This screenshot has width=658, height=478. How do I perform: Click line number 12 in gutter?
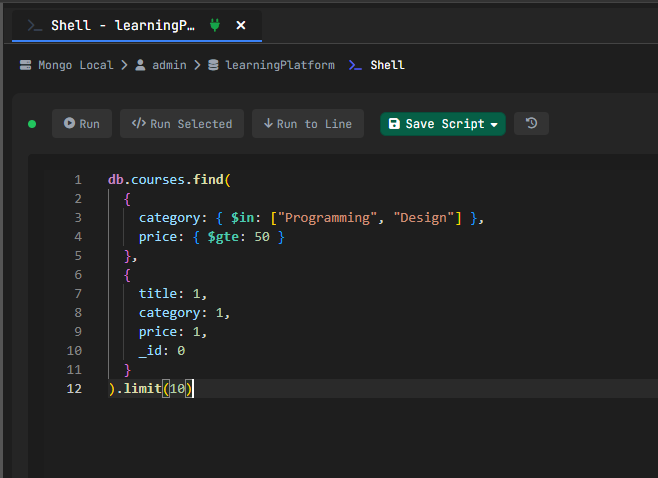tap(74, 389)
